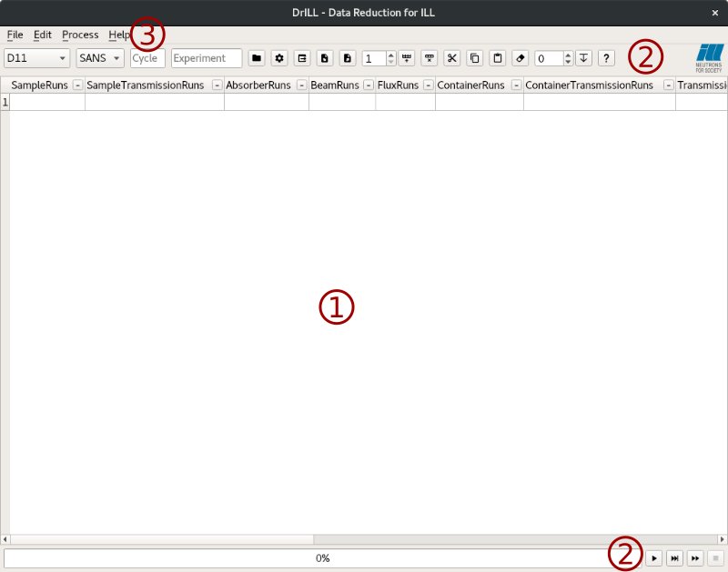Increase the row count spinner value

(391, 55)
